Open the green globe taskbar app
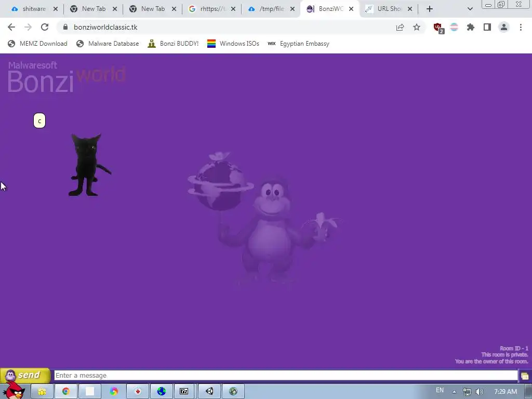The image size is (532, 399). click(233, 391)
